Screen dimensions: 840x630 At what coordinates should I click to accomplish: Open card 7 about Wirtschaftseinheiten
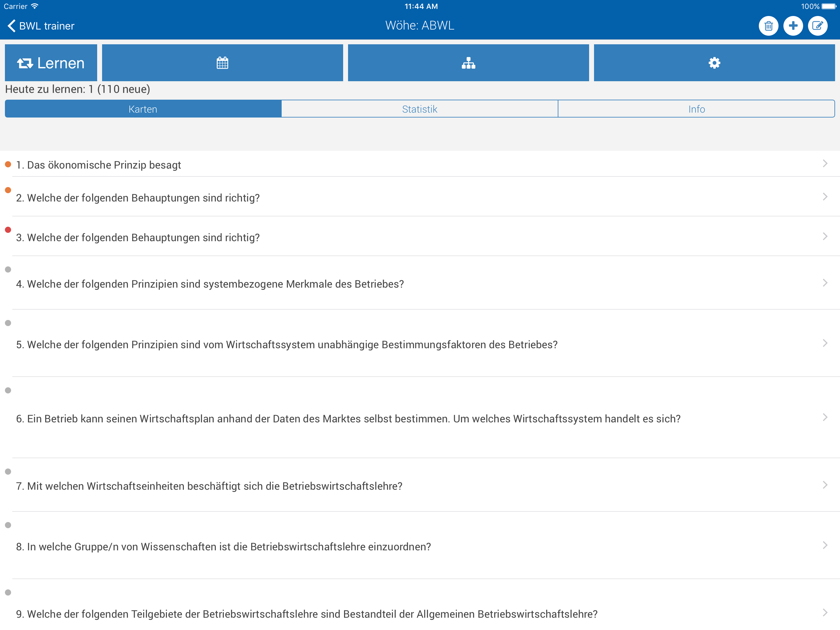click(x=420, y=485)
